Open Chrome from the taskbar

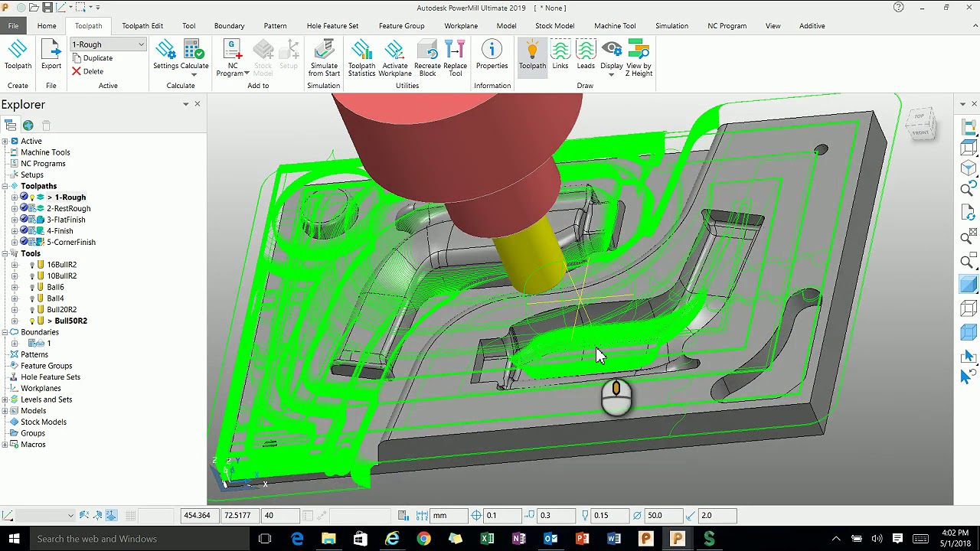[423, 539]
